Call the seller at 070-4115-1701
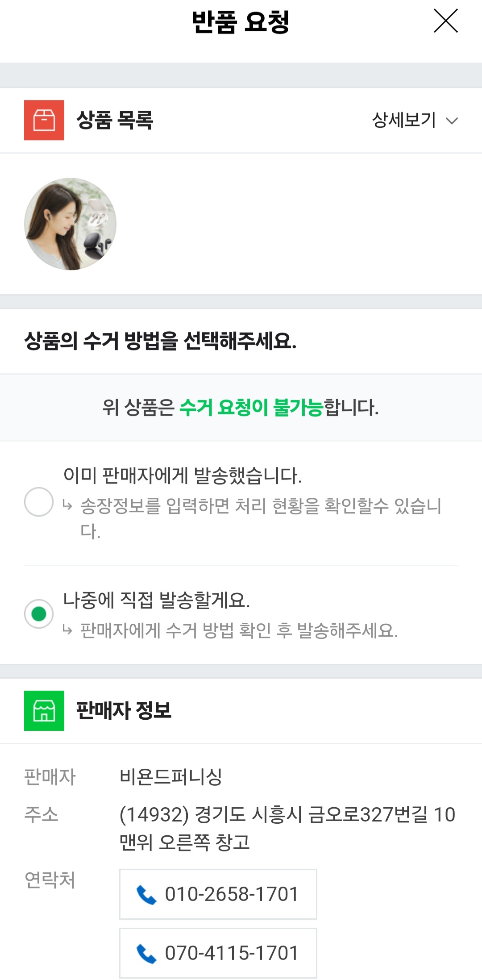The width and height of the screenshot is (482, 980). tap(231, 953)
